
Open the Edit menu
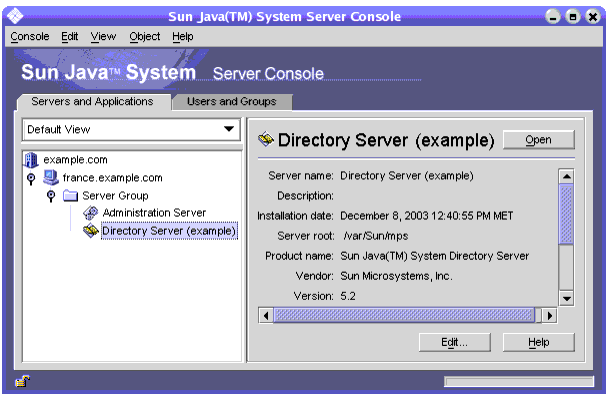(x=69, y=36)
